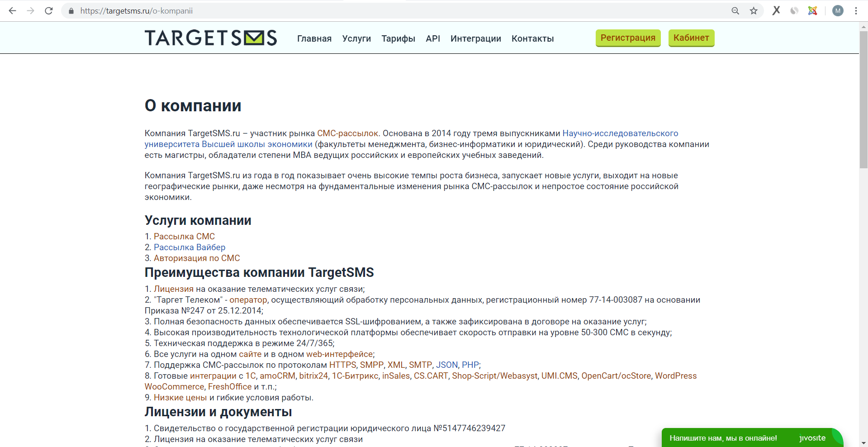The width and height of the screenshot is (868, 447).
Task: Open the zoom magnifier icon in address bar
Action: tap(735, 11)
